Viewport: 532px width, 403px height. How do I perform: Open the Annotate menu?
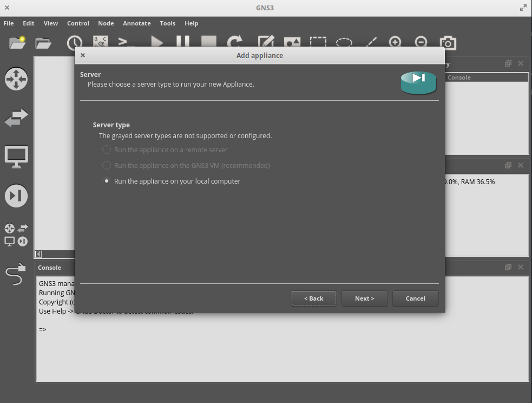pyautogui.click(x=137, y=23)
